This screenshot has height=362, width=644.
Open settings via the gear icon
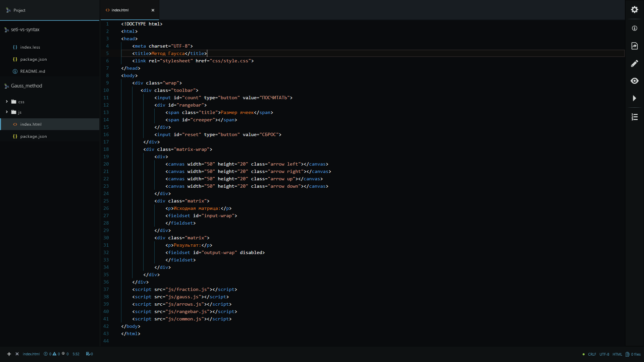634,10
